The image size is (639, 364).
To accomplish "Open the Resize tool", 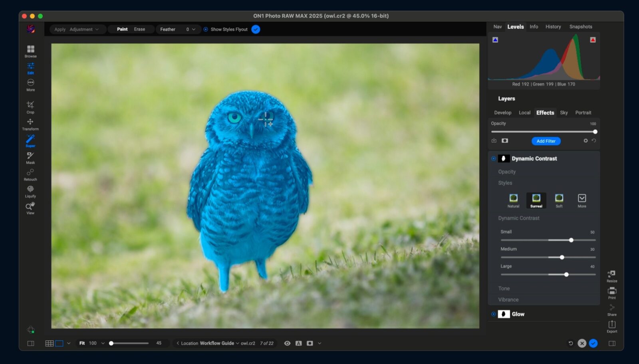I will [x=612, y=275].
